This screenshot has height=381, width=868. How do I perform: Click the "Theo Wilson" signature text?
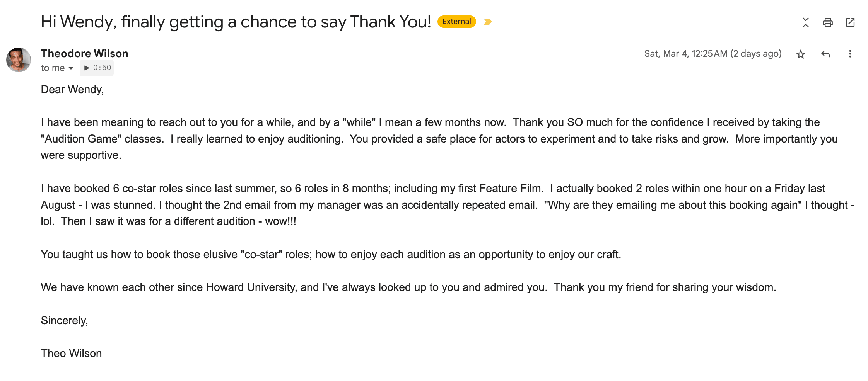[x=72, y=354]
